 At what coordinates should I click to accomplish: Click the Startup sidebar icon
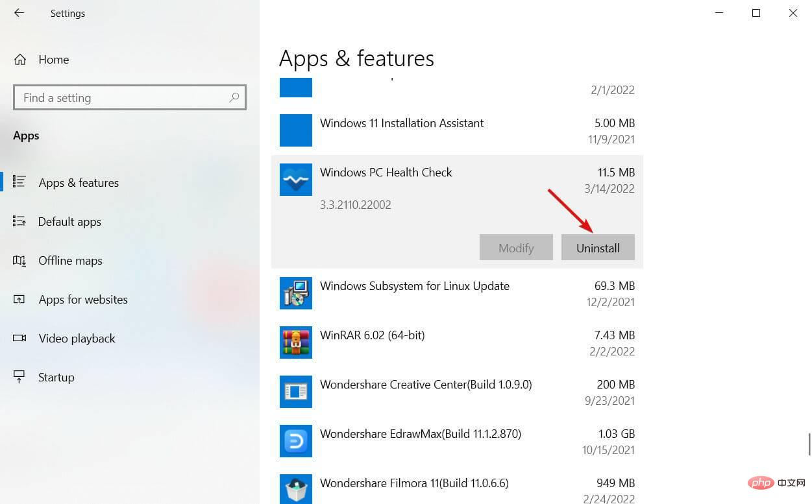click(x=19, y=377)
